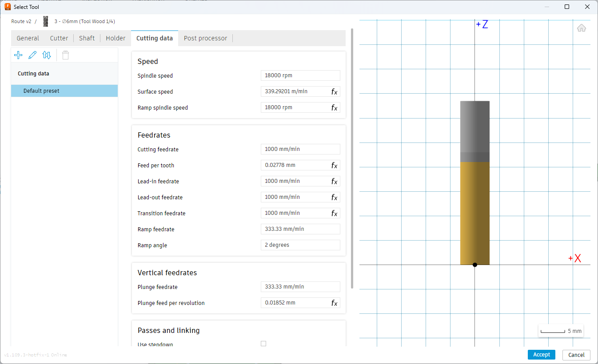598x364 pixels.
Task: Open the Shaft tab
Action: [x=87, y=38]
